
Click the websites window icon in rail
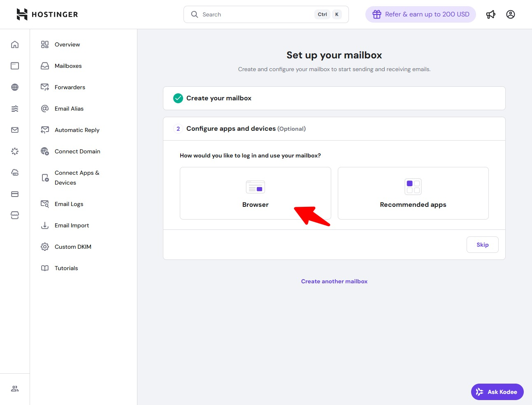[x=15, y=66]
